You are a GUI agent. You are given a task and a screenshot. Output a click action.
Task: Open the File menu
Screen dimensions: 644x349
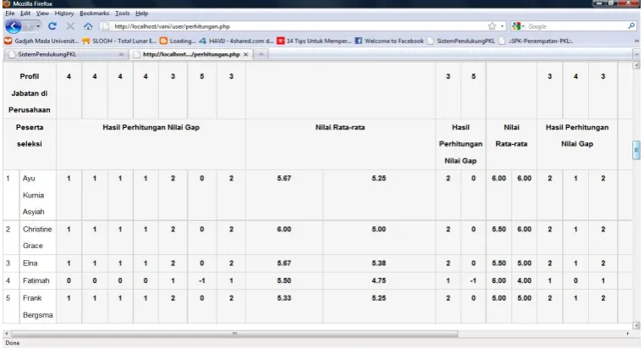pyautogui.click(x=10, y=14)
